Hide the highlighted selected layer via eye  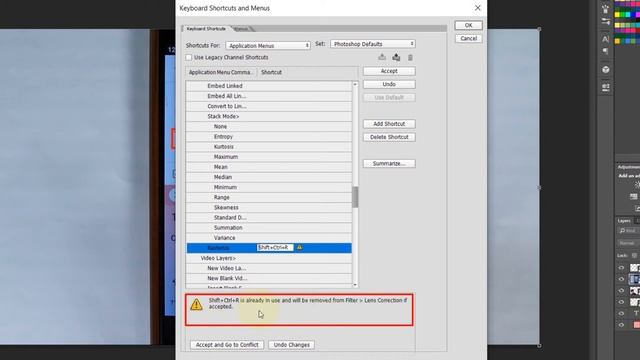tap(621, 279)
